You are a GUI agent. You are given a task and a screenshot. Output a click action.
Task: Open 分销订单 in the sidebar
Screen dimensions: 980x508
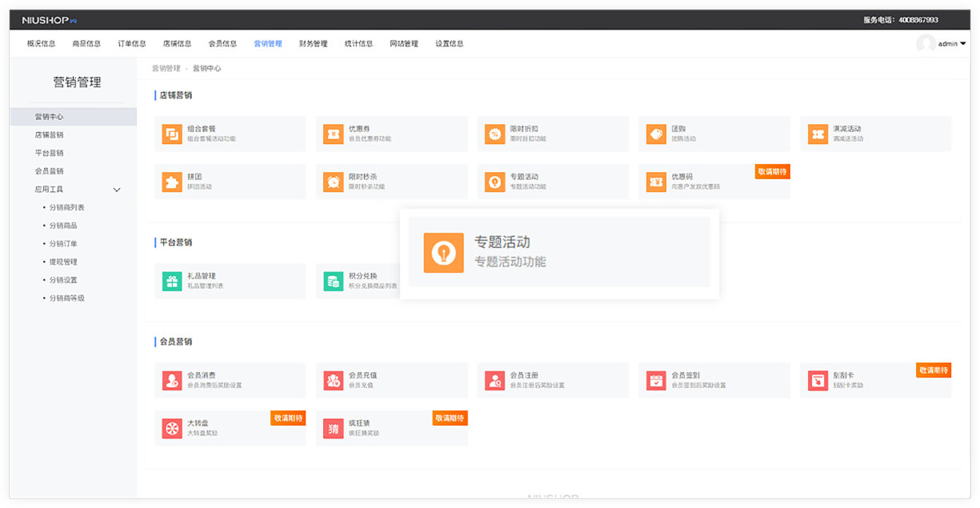tap(63, 244)
